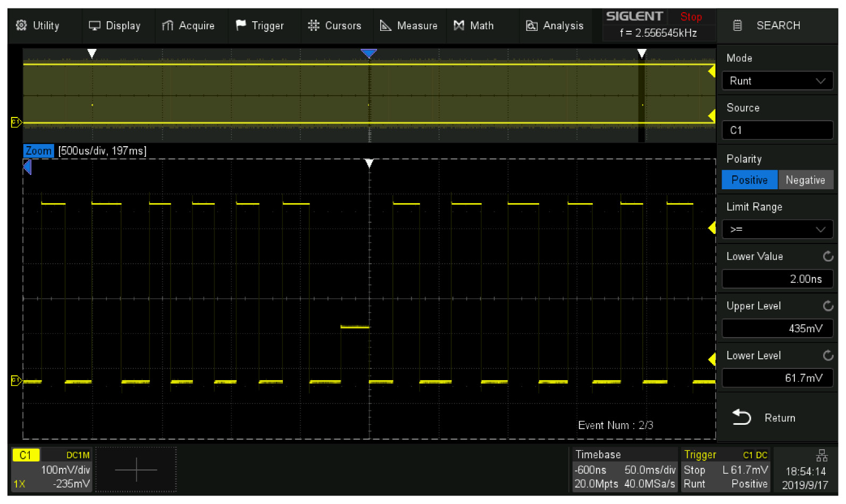The image size is (846, 504).
Task: Click the Upper Level field 435mV
Action: [777, 328]
